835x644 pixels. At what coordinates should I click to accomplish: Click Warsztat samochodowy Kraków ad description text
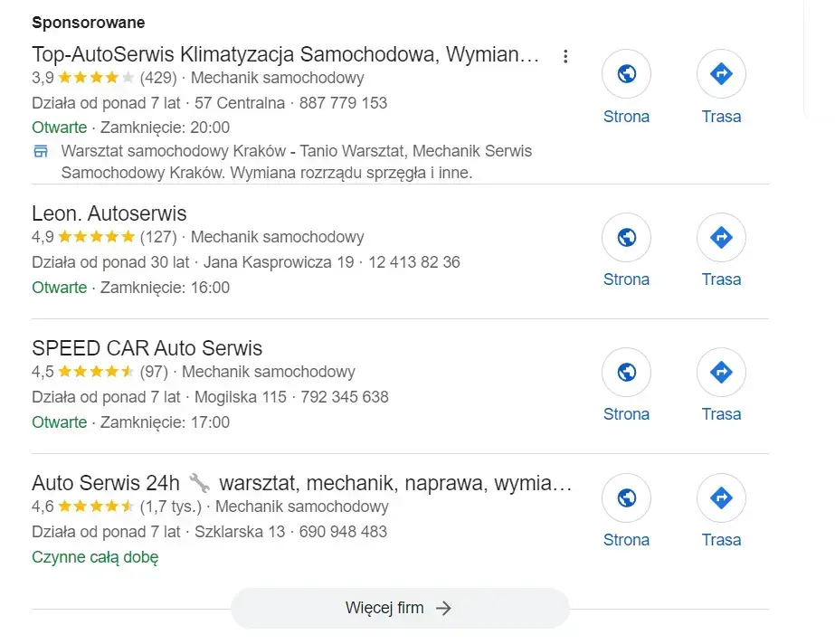[296, 161]
